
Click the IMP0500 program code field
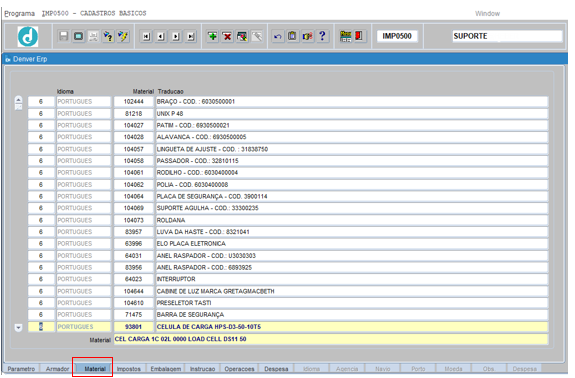[x=397, y=36]
